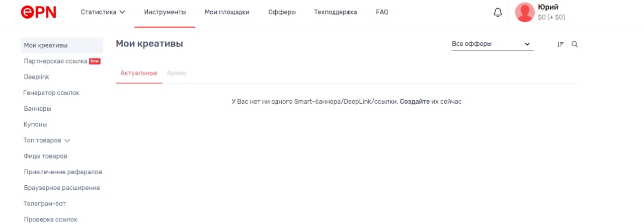This screenshot has width=644, height=224.
Task: Switch to the Архив tab
Action: pos(177,73)
